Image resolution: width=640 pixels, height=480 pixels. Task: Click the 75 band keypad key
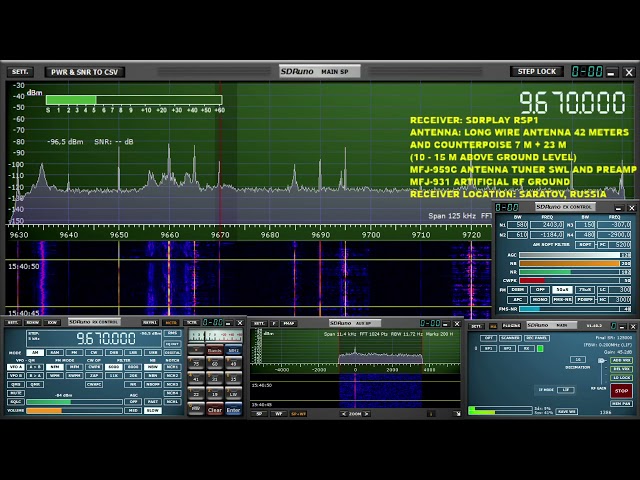coord(196,364)
